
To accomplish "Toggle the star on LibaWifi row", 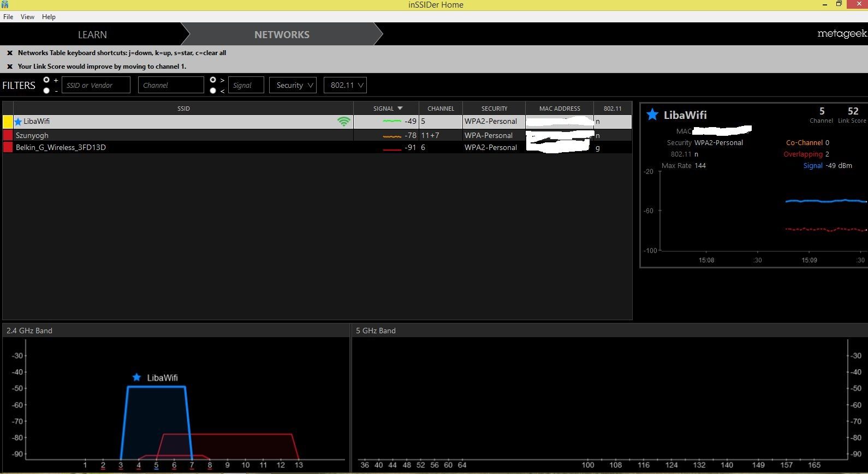I will (18, 121).
